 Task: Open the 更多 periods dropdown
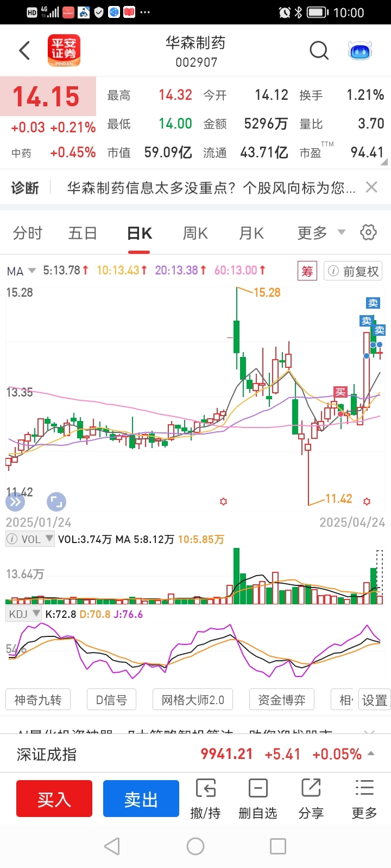click(321, 233)
